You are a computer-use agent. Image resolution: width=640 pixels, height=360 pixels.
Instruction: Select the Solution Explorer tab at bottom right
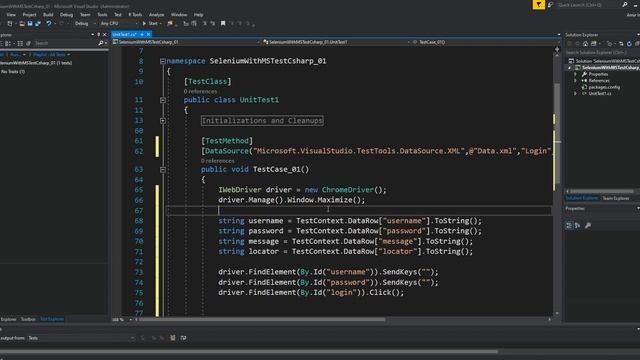[x=582, y=198]
